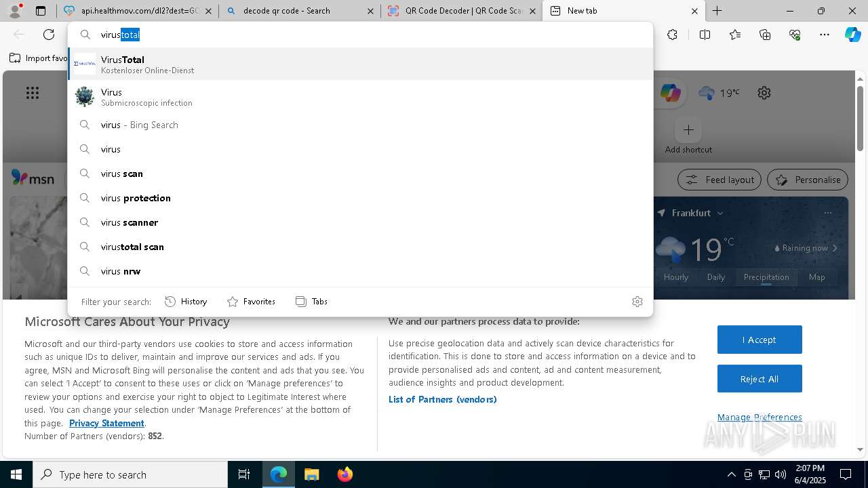
Task: Open the MSN apps grid icon
Action: 33,93
